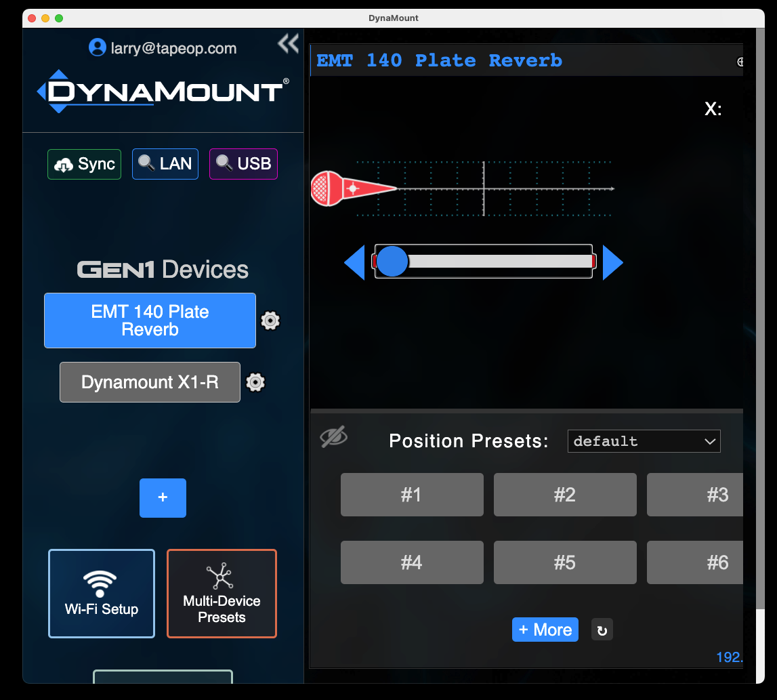Open the Position Presets default dropdown

644,441
